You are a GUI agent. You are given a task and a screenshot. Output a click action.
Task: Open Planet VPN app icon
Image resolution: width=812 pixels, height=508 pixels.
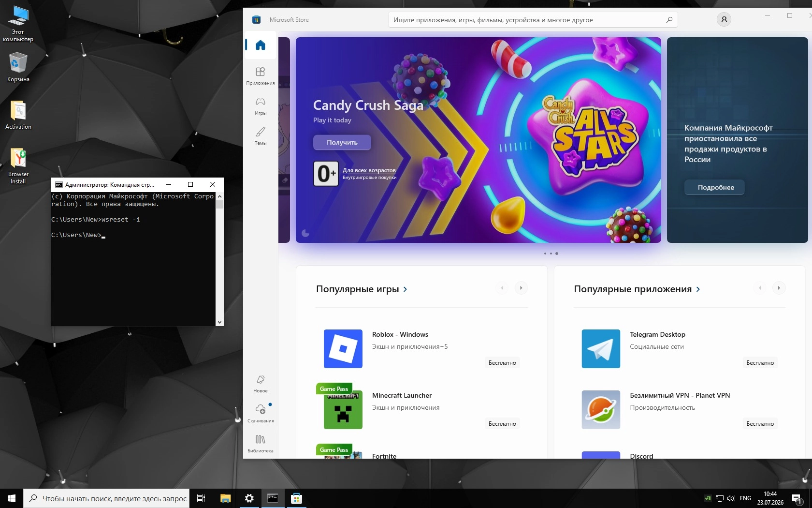click(601, 410)
